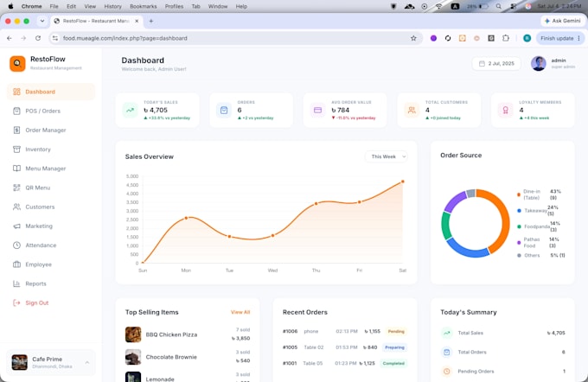Click the Chocolate Brownie thumbnail
Viewport: 588px width, 382px height.
point(133,357)
